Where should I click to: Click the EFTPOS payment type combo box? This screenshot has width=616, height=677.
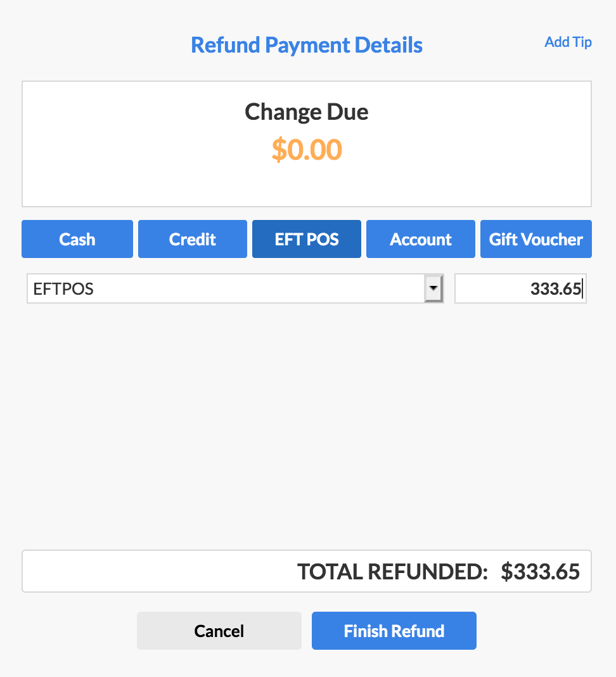click(x=235, y=288)
